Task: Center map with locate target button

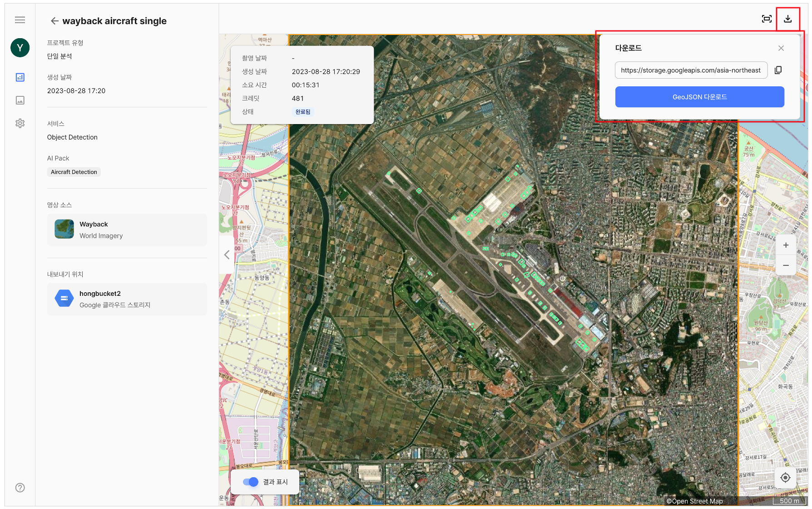Action: (786, 478)
